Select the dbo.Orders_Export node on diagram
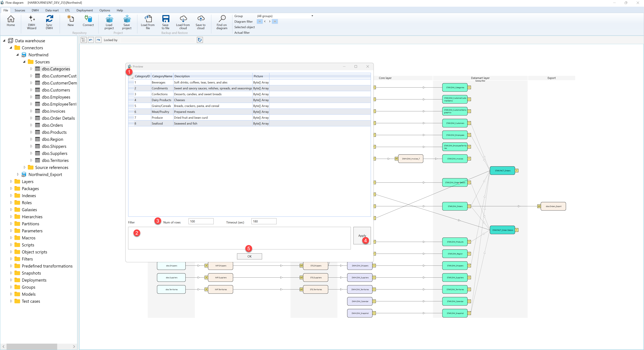The width and height of the screenshot is (644, 350). coord(553,206)
